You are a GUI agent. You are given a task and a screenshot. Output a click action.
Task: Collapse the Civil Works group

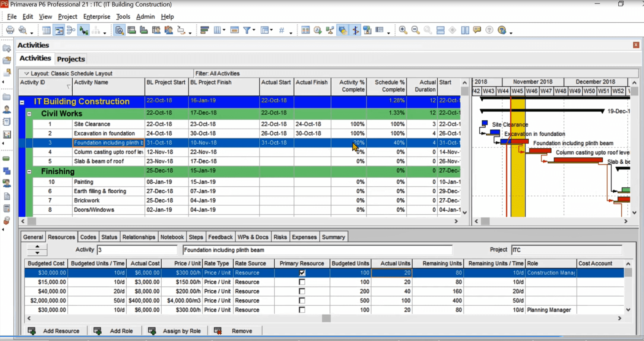click(29, 114)
